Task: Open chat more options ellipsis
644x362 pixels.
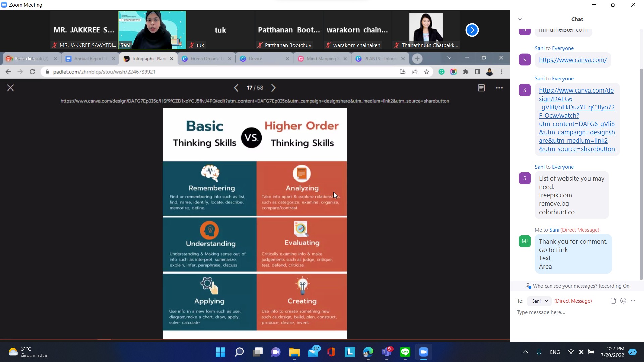Action: (x=633, y=301)
